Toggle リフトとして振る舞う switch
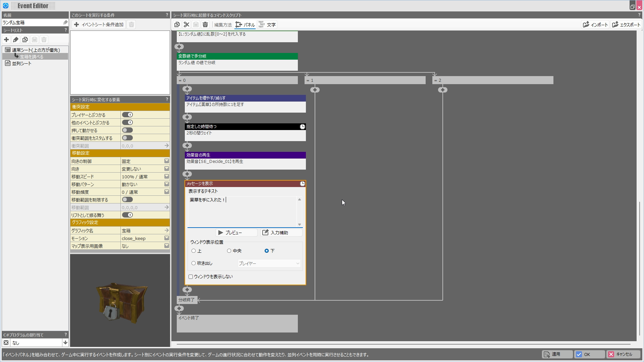 point(127,215)
